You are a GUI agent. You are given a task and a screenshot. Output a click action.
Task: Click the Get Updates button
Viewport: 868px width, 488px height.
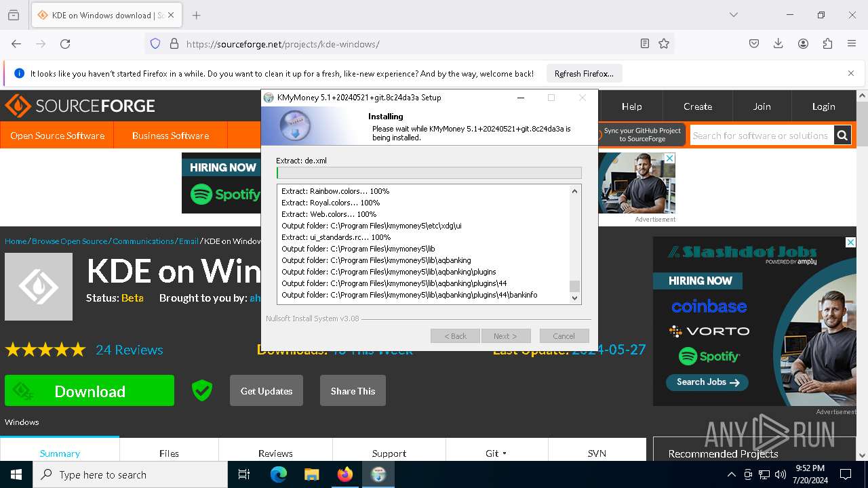pos(266,390)
